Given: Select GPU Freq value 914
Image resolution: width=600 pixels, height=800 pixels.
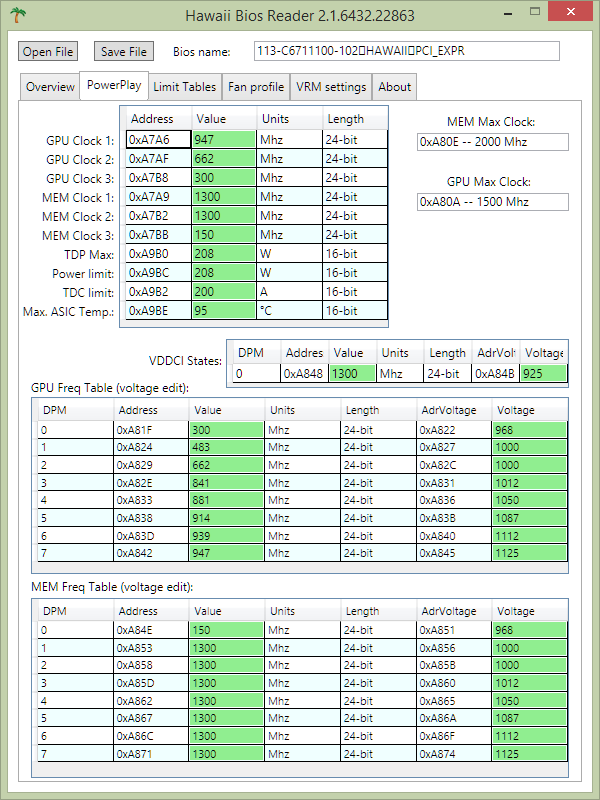Looking at the screenshot, I should 226,518.
